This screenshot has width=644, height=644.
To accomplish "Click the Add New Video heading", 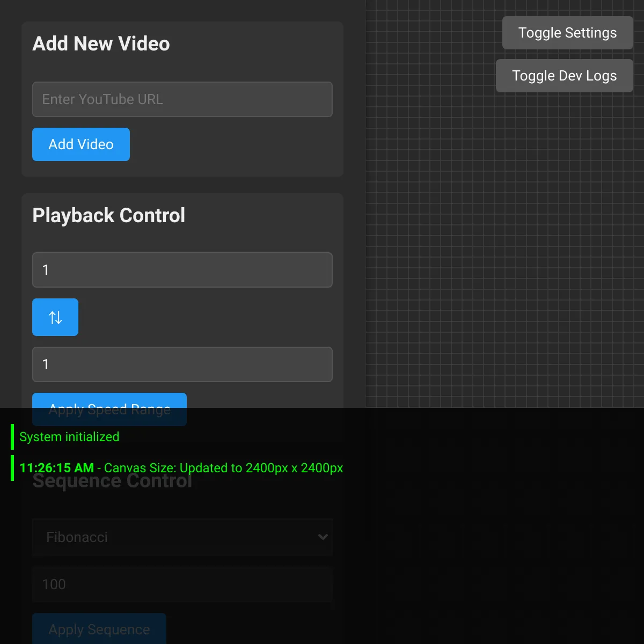I will tap(101, 43).
